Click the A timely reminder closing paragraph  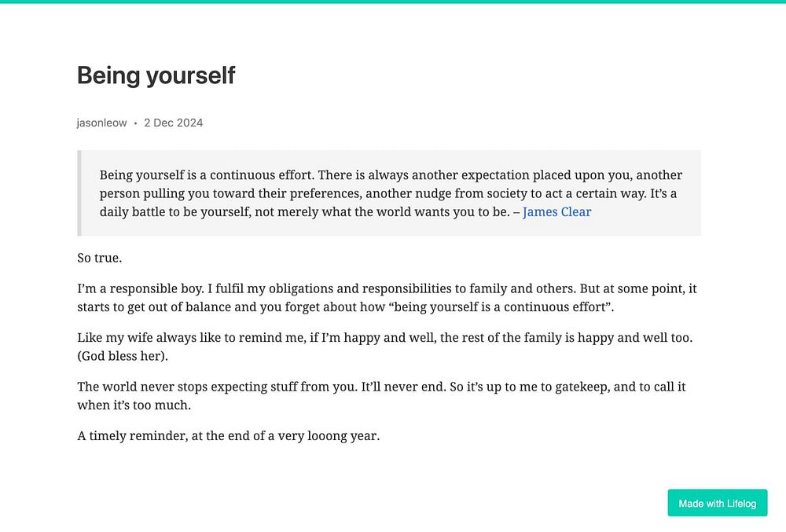click(x=229, y=436)
